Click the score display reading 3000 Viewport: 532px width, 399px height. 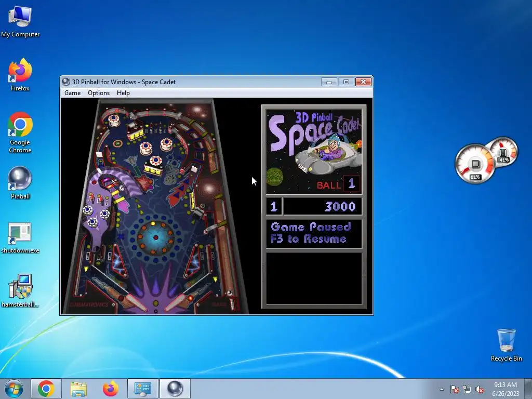pos(323,207)
